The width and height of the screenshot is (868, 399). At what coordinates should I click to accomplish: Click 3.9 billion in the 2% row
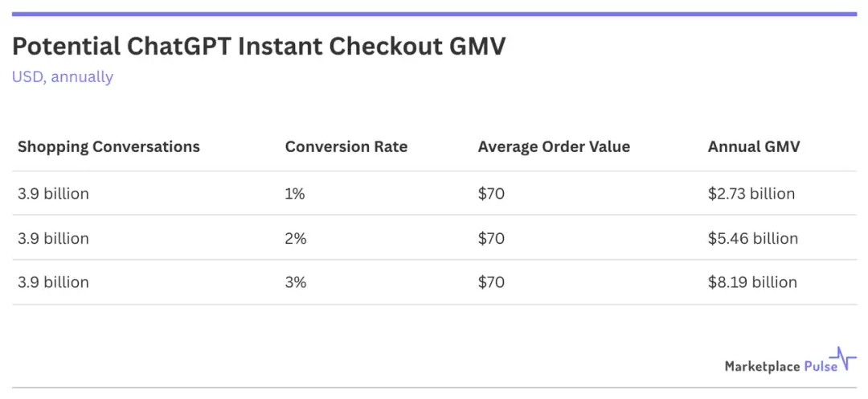point(53,238)
